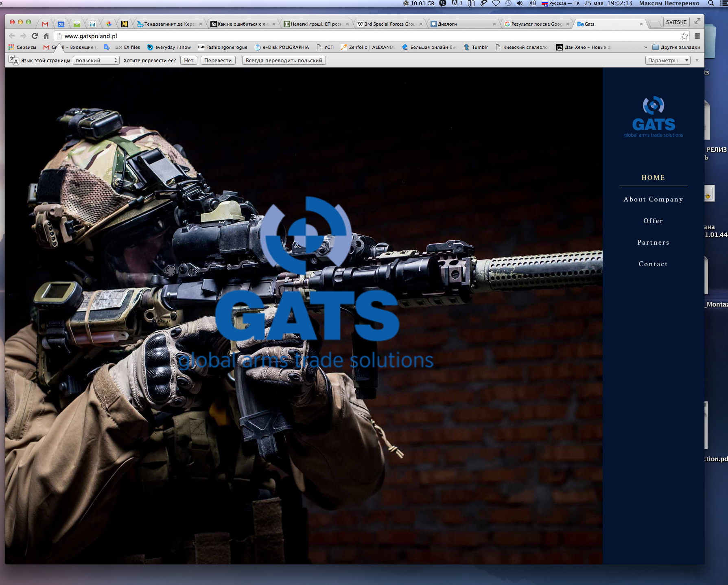Go to the browser home page
The image size is (728, 585).
click(x=46, y=36)
